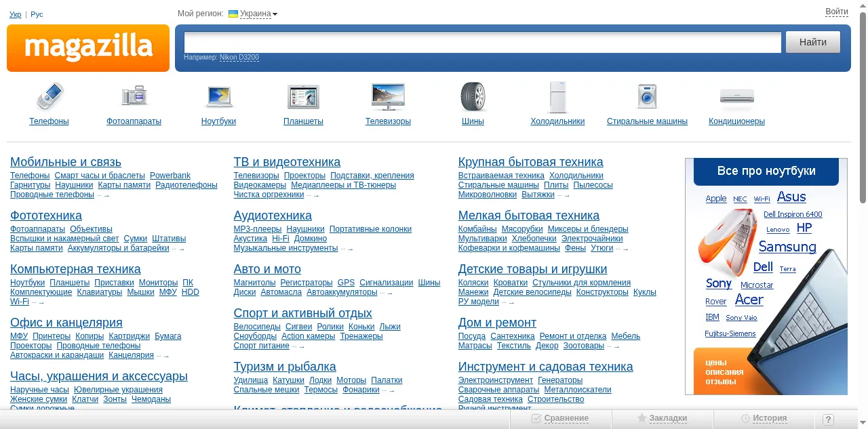Open the Закладки bottom panel tab

click(x=662, y=418)
